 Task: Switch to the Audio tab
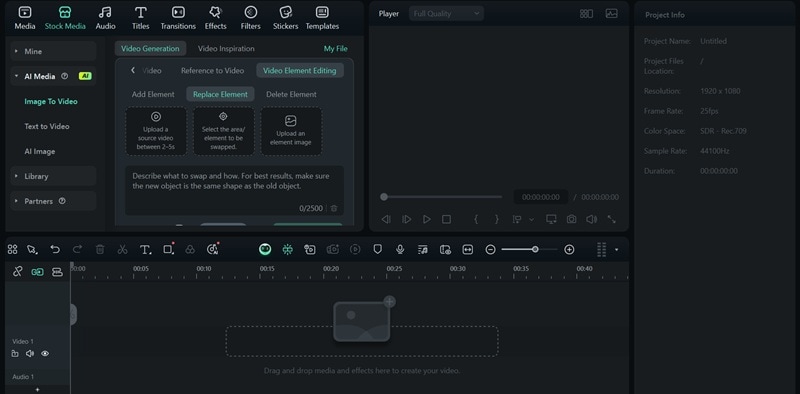point(105,18)
